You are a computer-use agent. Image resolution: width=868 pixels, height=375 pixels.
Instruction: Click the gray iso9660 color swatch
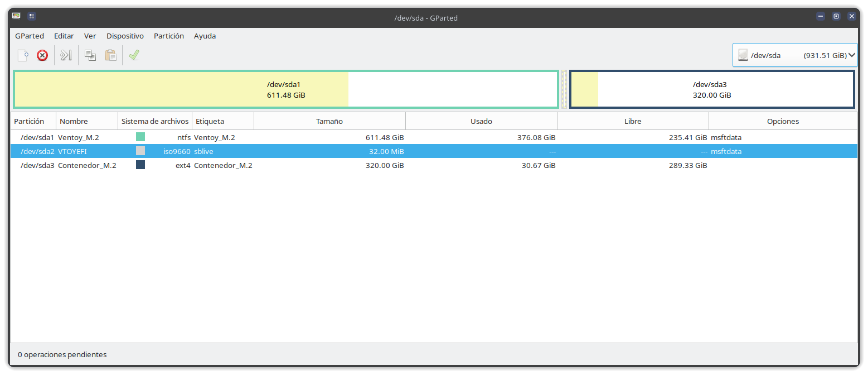[140, 151]
